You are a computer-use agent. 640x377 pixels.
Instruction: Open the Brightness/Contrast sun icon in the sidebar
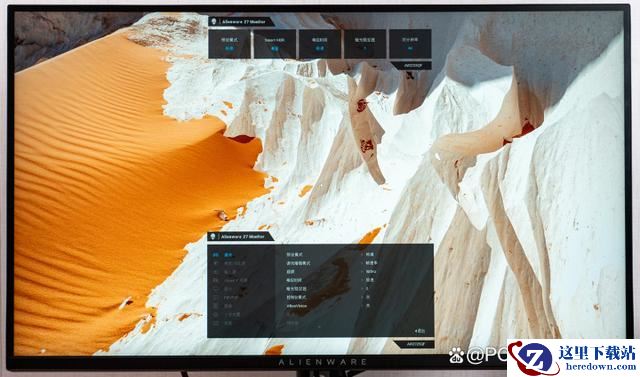(x=215, y=263)
